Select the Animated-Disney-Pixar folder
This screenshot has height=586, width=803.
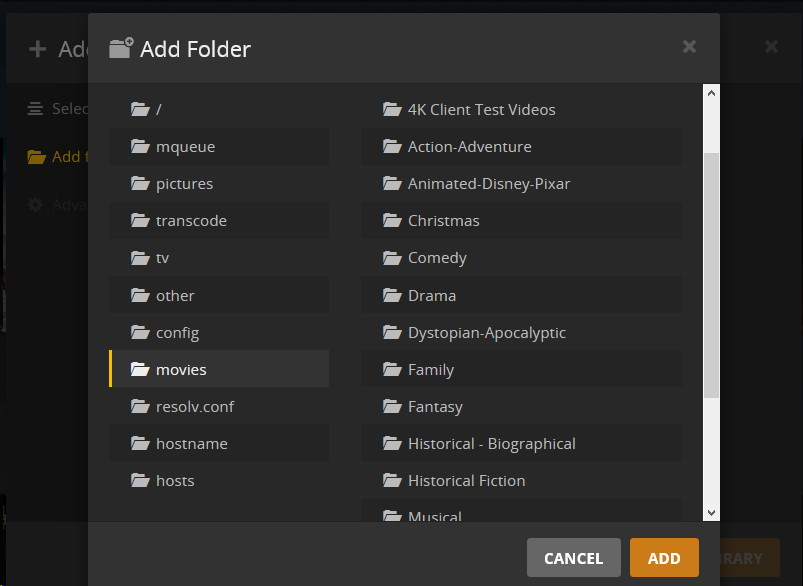521,183
